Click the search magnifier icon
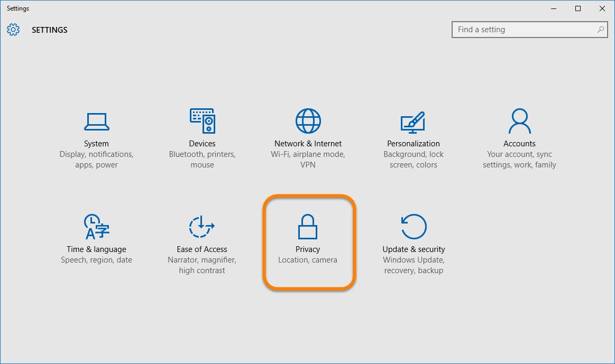 coord(601,30)
